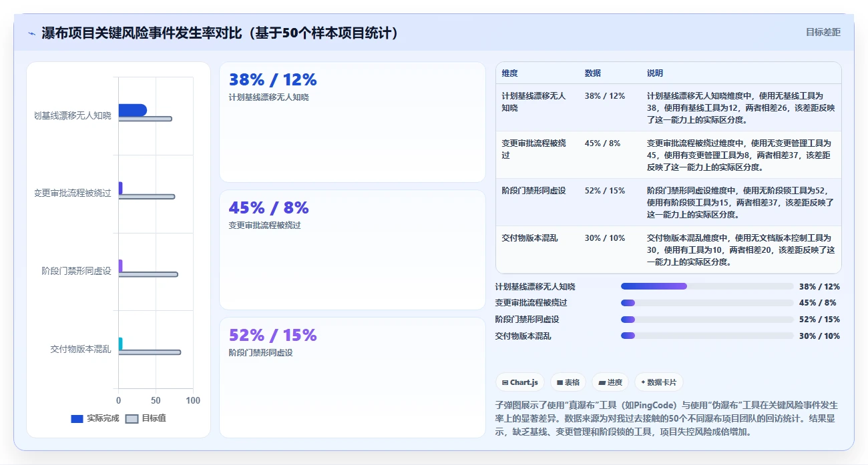Toggle the 实际完成 legend item in chart
868x465 pixels.
click(x=95, y=418)
